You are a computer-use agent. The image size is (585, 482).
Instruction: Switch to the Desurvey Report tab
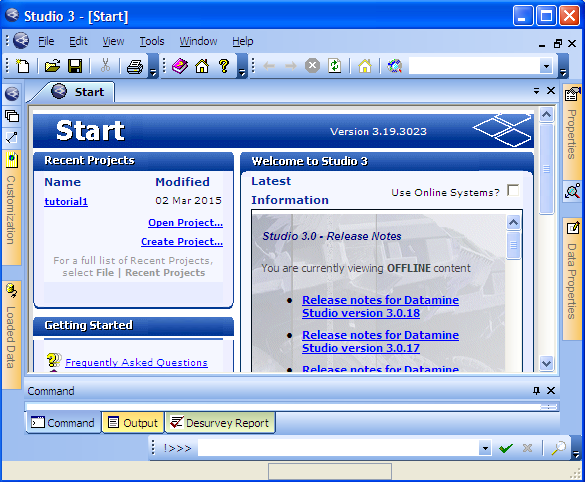click(220, 423)
